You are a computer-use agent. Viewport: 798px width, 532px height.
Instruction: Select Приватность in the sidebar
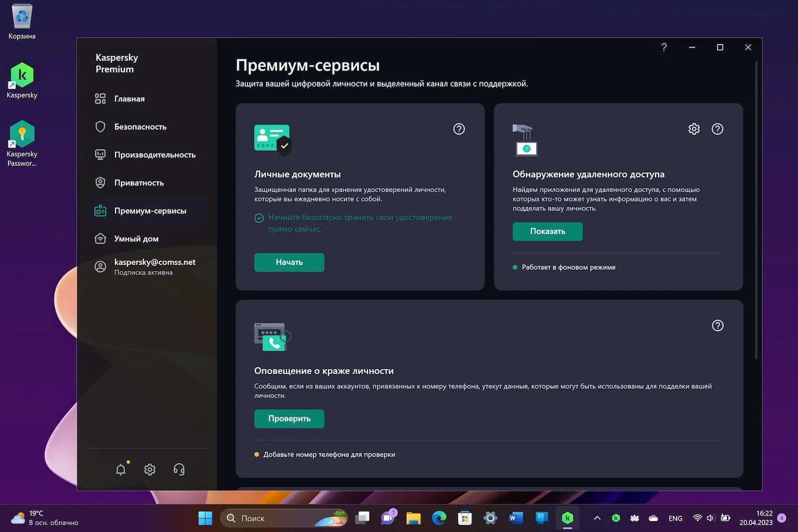click(x=138, y=183)
